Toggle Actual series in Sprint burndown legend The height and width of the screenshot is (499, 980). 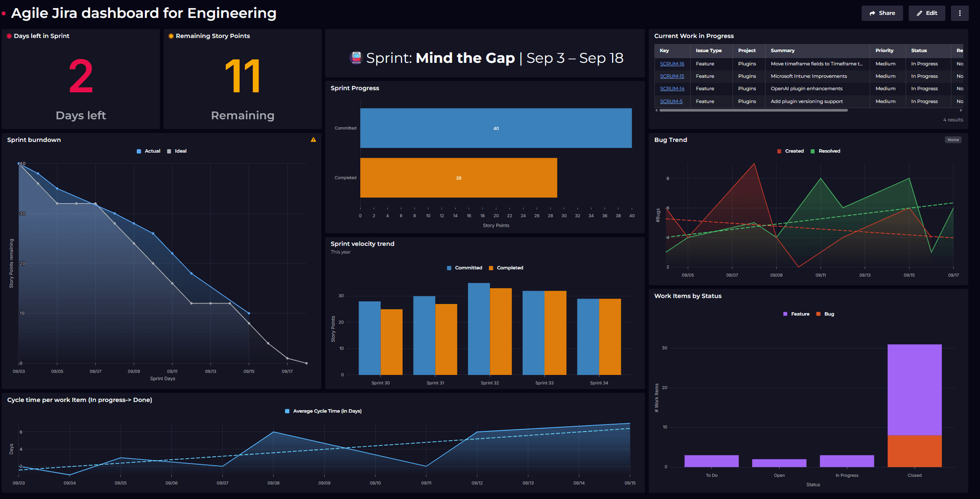coord(149,151)
